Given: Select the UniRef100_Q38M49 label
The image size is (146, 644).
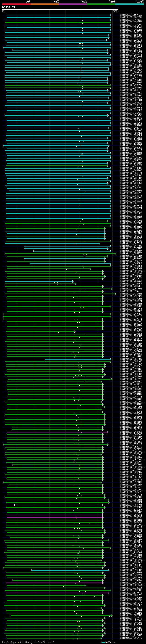Looking at the screenshot, I should point(131,284).
